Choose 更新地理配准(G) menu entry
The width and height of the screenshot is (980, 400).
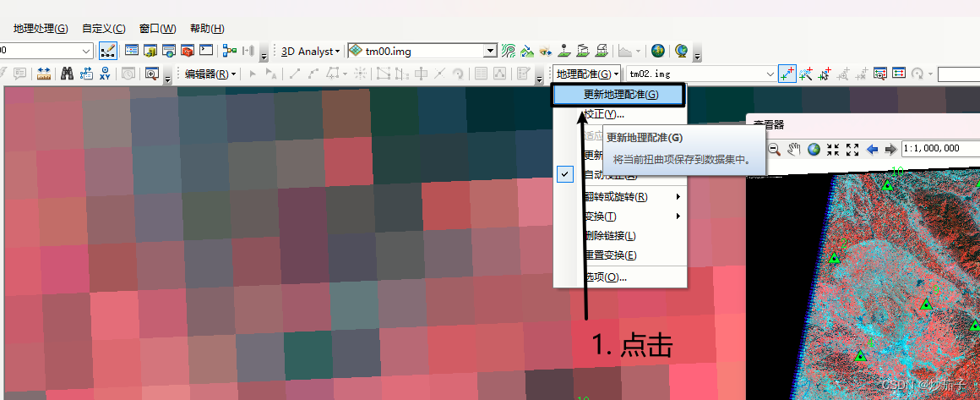click(620, 95)
